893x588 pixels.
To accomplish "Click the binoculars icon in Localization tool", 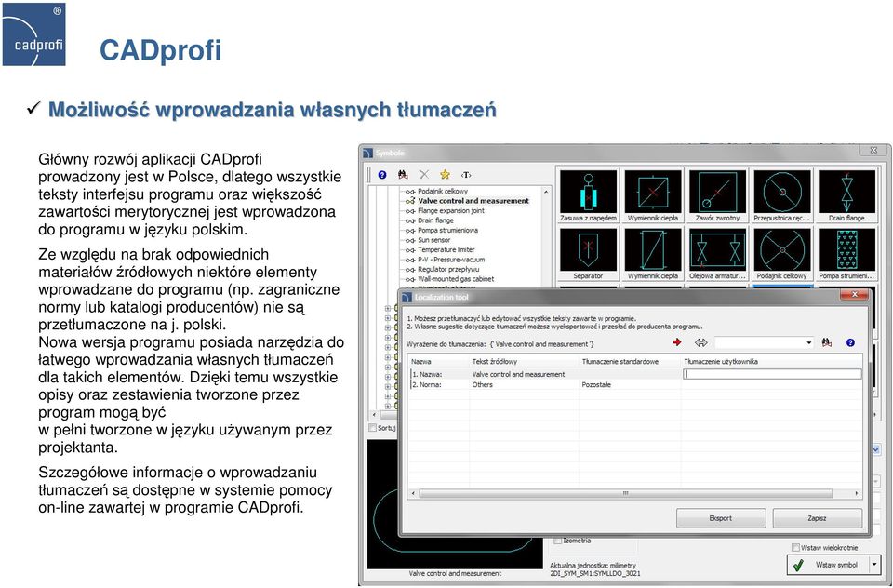I will pyautogui.click(x=827, y=342).
